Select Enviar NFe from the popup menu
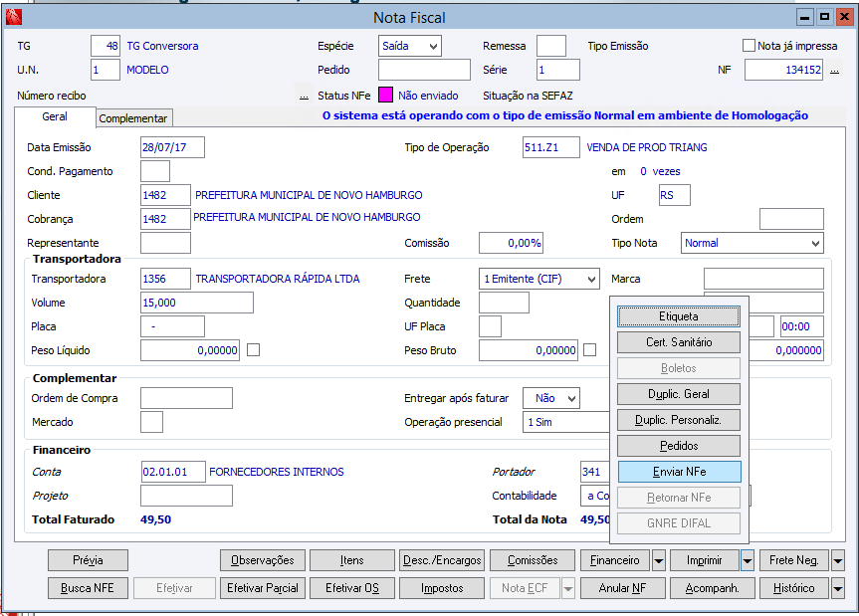 point(679,472)
